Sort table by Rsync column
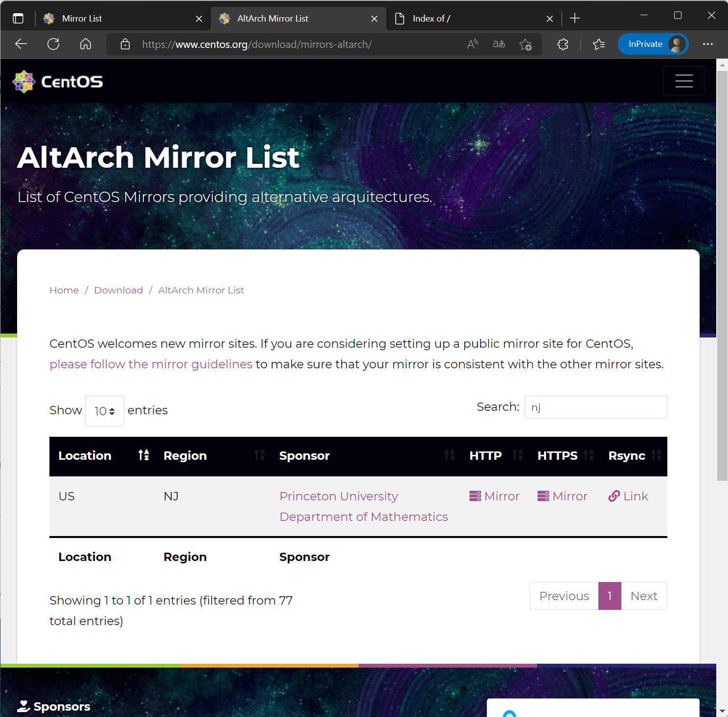 pyautogui.click(x=634, y=456)
